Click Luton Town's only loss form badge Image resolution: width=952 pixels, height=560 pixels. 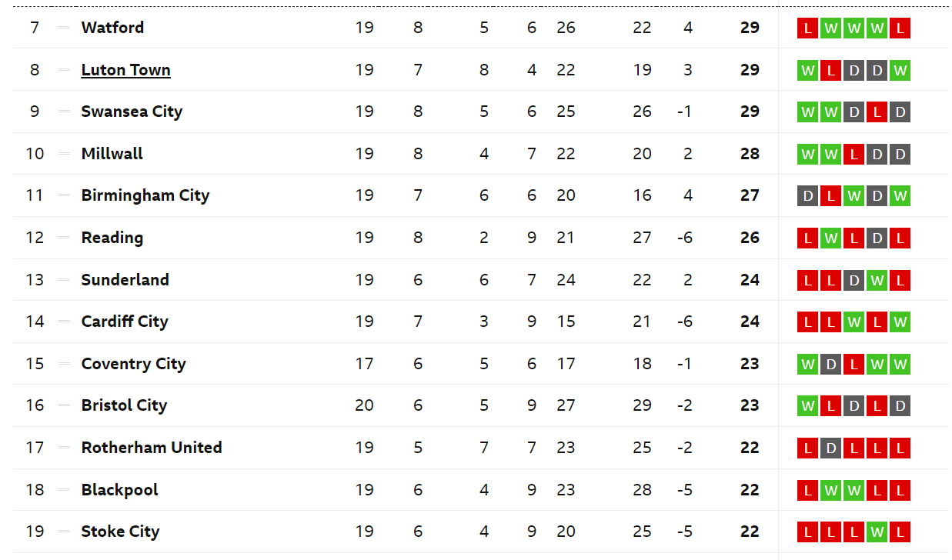[830, 71]
